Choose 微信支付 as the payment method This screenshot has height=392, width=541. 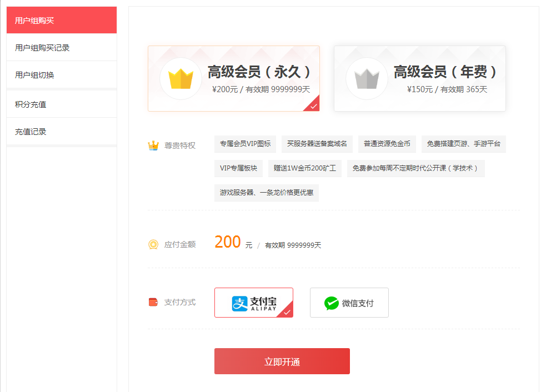[x=349, y=303]
